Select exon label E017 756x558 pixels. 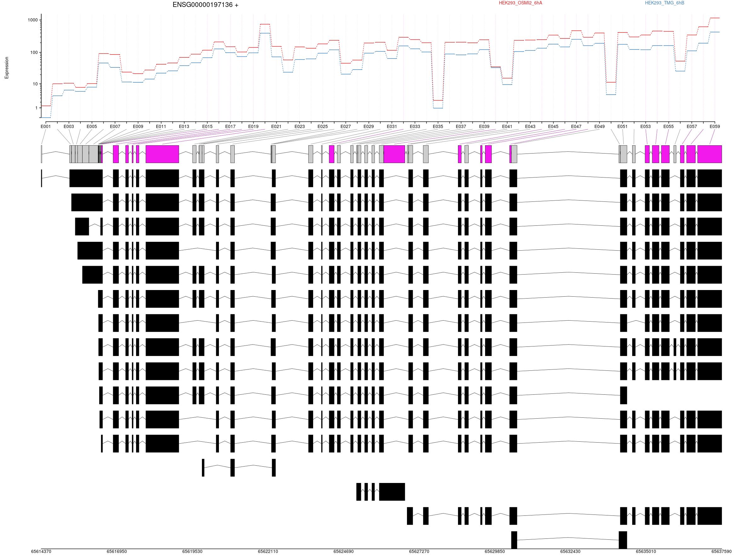click(230, 127)
